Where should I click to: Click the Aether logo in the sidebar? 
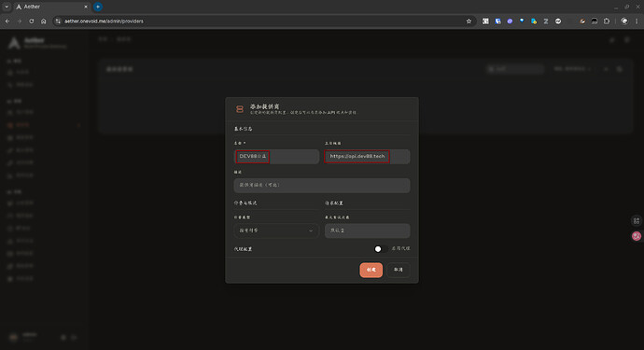(x=14, y=43)
